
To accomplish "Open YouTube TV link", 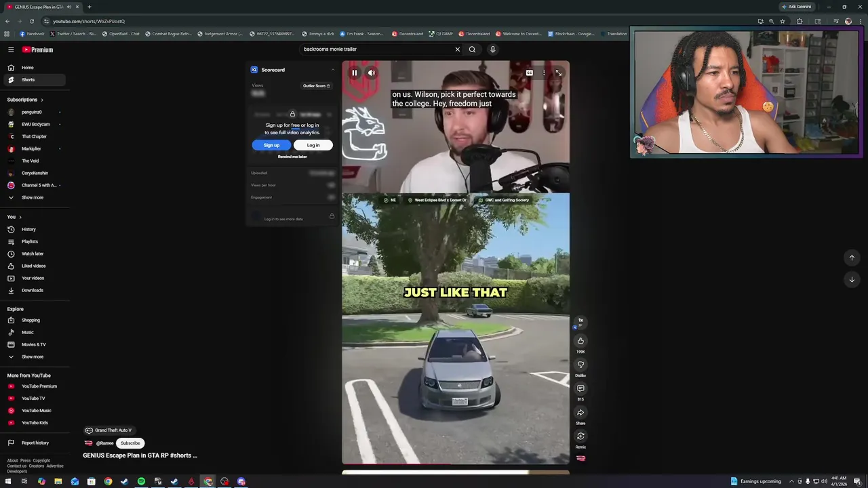I will [x=34, y=399].
